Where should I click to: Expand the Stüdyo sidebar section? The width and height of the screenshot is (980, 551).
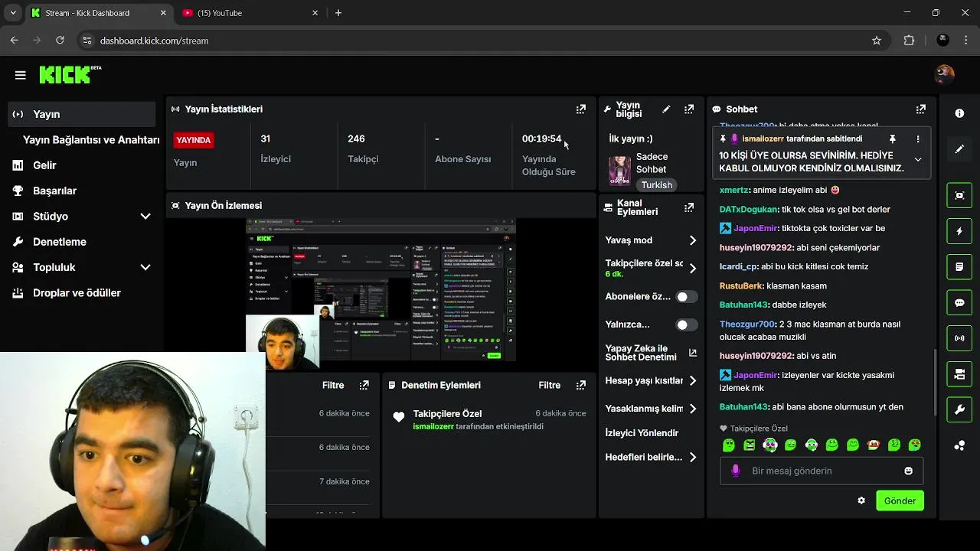pos(145,217)
